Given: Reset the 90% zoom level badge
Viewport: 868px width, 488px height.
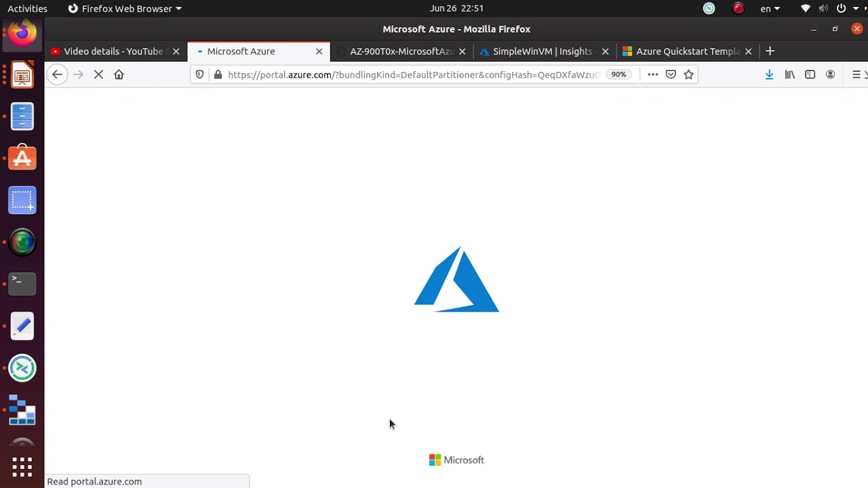Looking at the screenshot, I should [618, 75].
